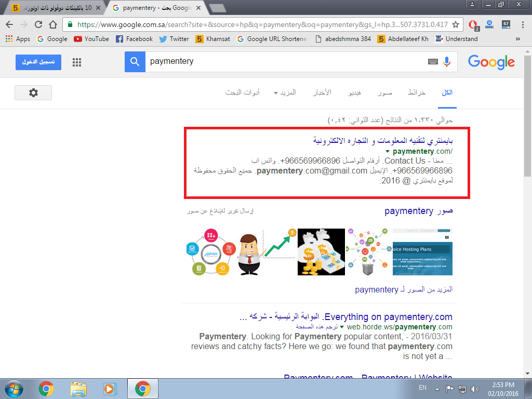Click the ترجم هذه الصفحة translate link
Viewport: 532px width, 399px height.
316,327
